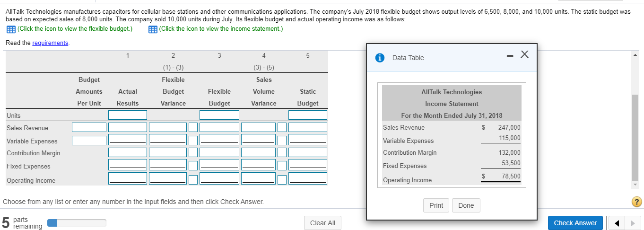Select Variable Expenses Flexible Budget field
Screen dimensions: 644x230
pyautogui.click(x=219, y=140)
